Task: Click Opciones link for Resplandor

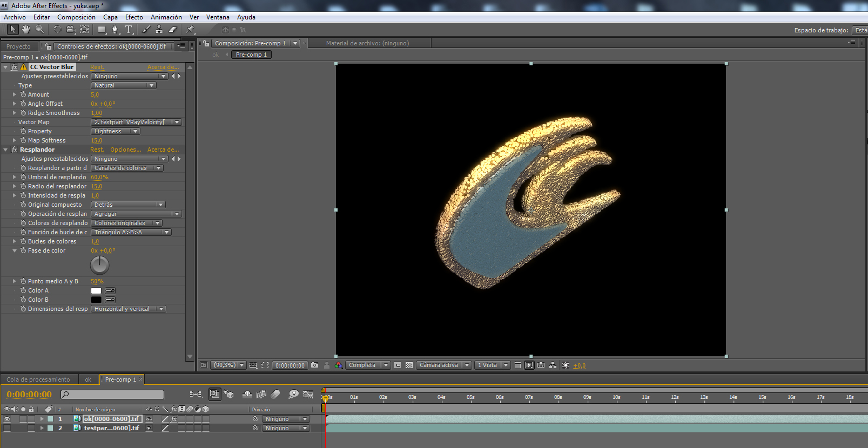Action: tap(125, 150)
